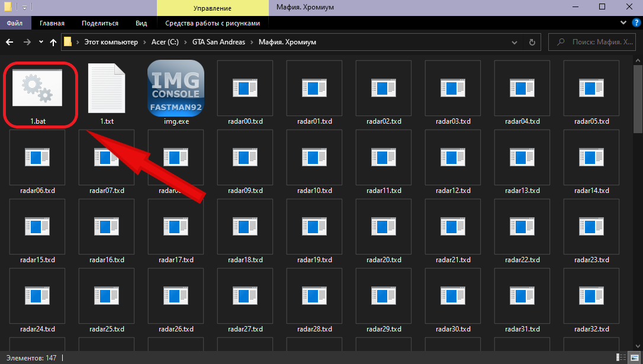Select the radar32.txd file icon
This screenshot has height=364, width=643.
(x=591, y=295)
